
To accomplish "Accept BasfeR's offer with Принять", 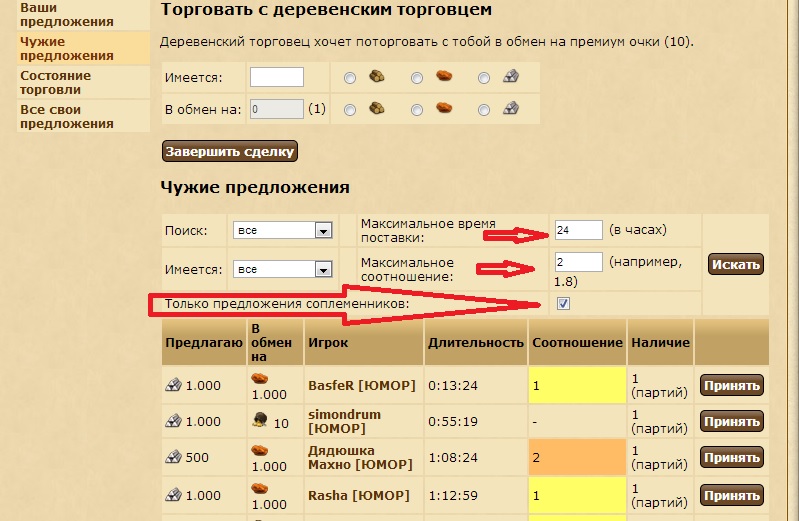I will tap(732, 386).
